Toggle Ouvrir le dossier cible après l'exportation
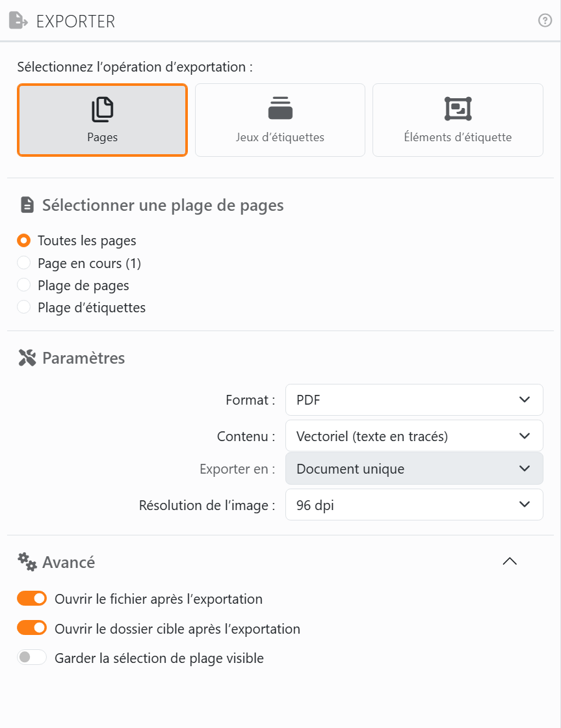 pos(32,628)
